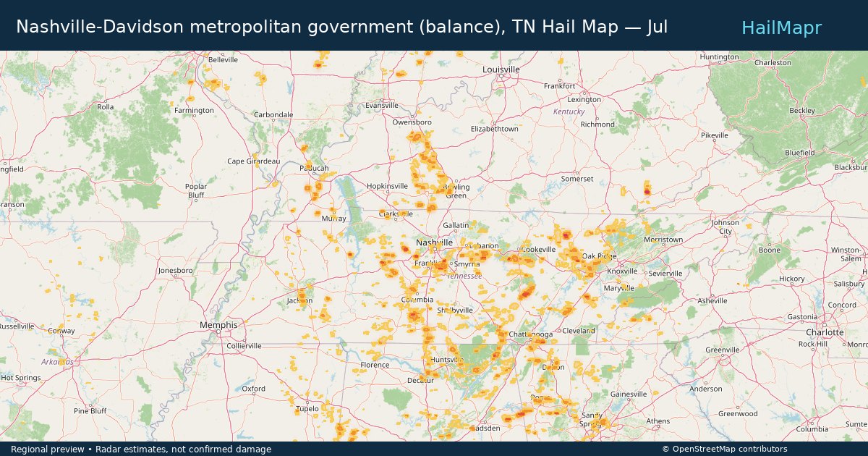The width and height of the screenshot is (868, 456).
Task: Click the Collierville city label
Action: (244, 346)
